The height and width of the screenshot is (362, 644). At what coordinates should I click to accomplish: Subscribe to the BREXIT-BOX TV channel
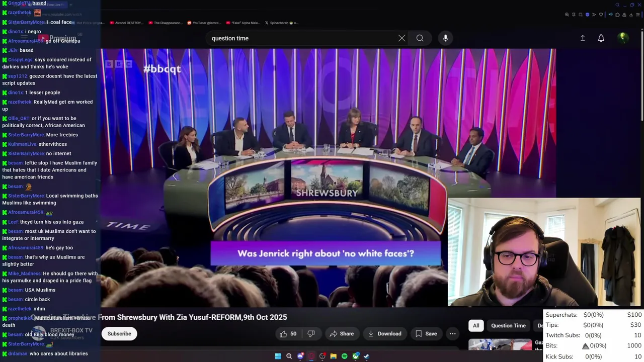coord(119,334)
